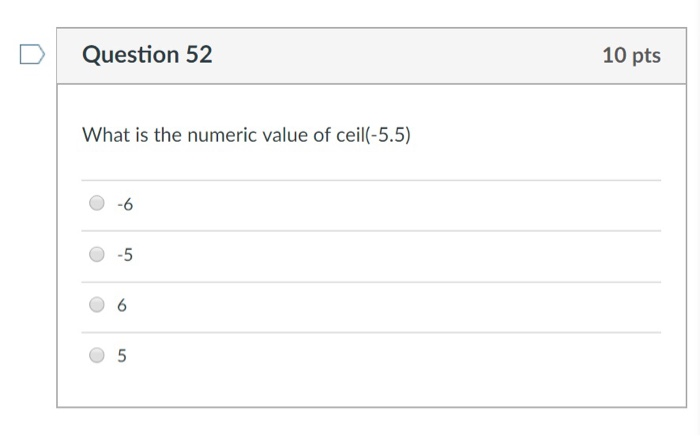The width and height of the screenshot is (700, 436).
Task: Click the "-6" answer label text
Action: click(124, 205)
